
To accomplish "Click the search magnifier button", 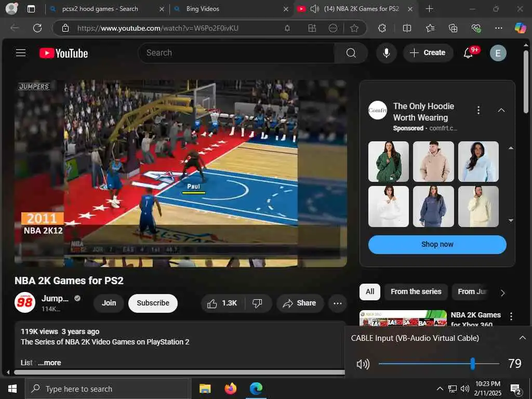I will point(351,53).
